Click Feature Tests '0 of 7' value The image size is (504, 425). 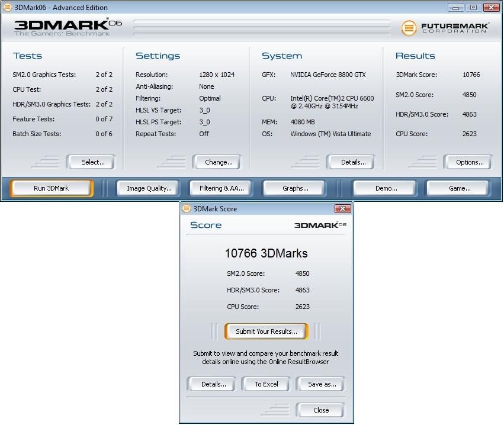104,119
